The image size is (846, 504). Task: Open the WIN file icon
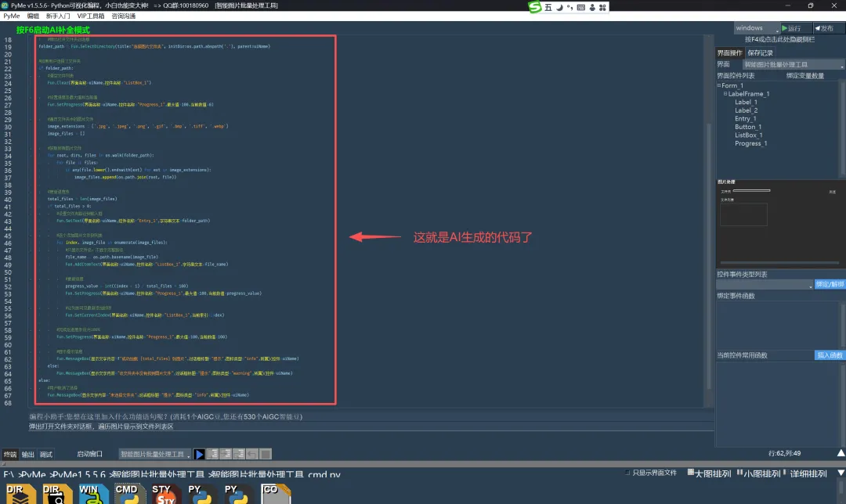pyautogui.click(x=93, y=494)
